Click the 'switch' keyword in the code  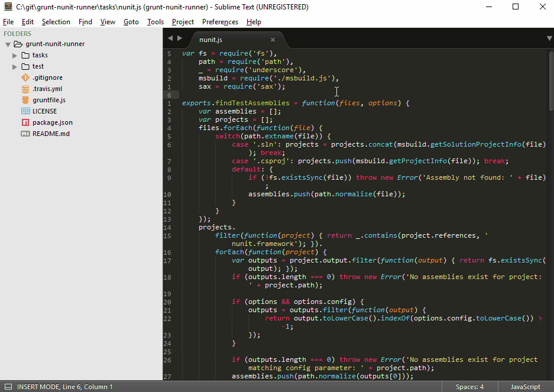(228, 136)
